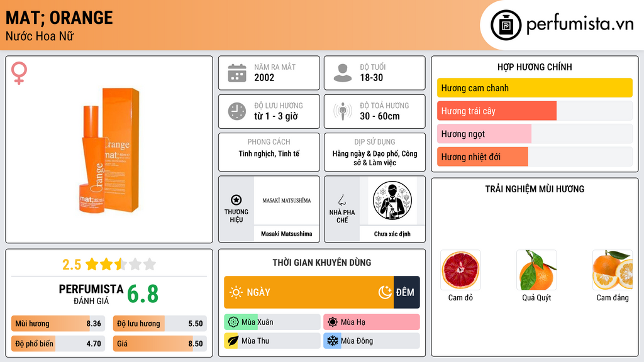644x362 pixels.
Task: Click the Masaki Matsushima brand name link
Action: [287, 234]
